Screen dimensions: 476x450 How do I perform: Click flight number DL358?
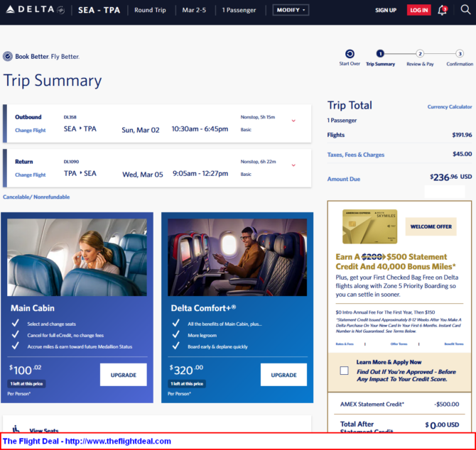[70, 117]
